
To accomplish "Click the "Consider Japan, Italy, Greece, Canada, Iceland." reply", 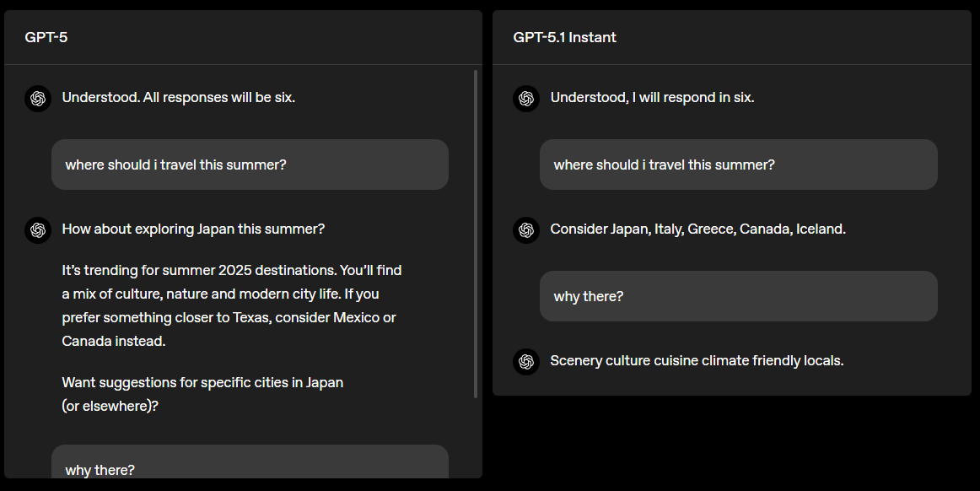I will point(697,229).
